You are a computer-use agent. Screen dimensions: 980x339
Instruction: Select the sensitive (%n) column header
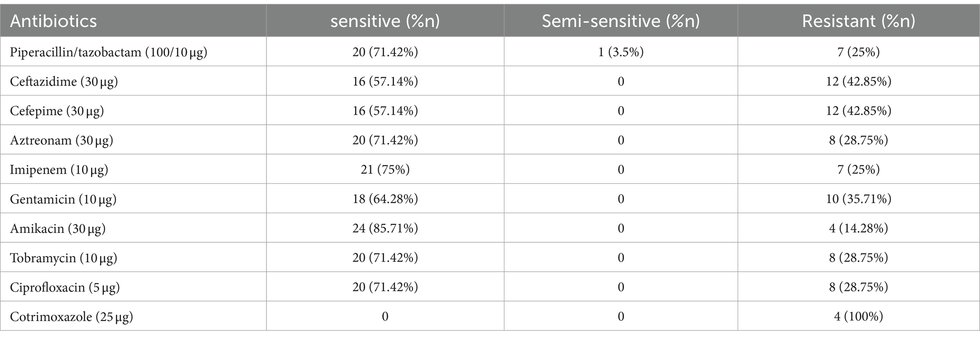coord(385,21)
